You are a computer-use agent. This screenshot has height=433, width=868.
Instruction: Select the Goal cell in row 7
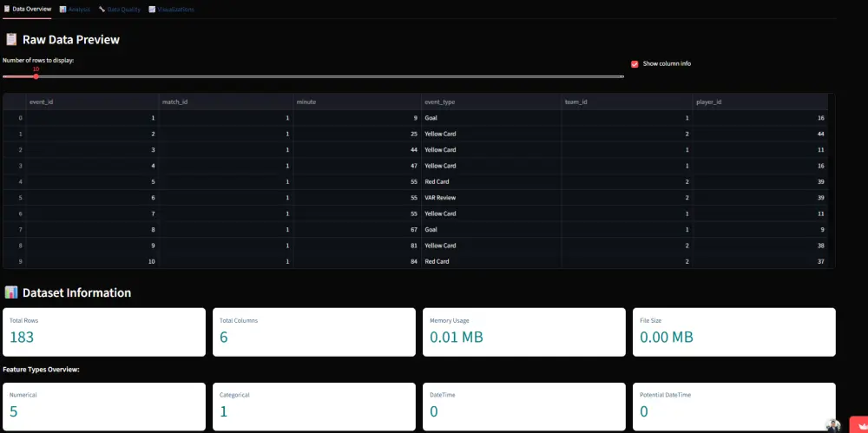(491, 229)
